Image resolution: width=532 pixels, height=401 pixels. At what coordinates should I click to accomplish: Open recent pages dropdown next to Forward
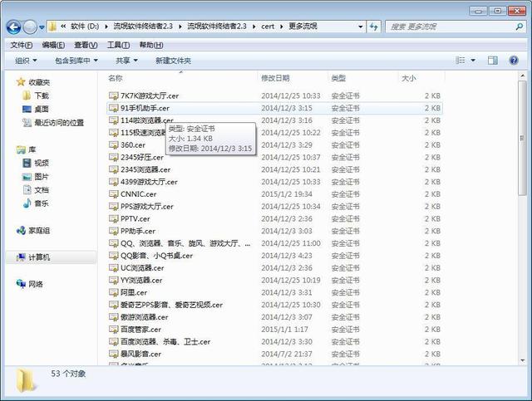point(42,27)
